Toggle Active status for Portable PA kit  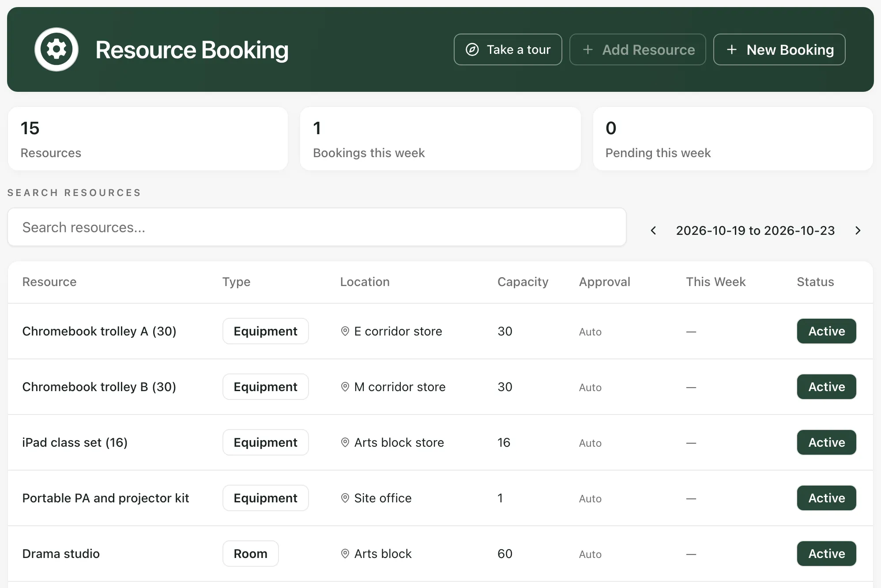(826, 498)
